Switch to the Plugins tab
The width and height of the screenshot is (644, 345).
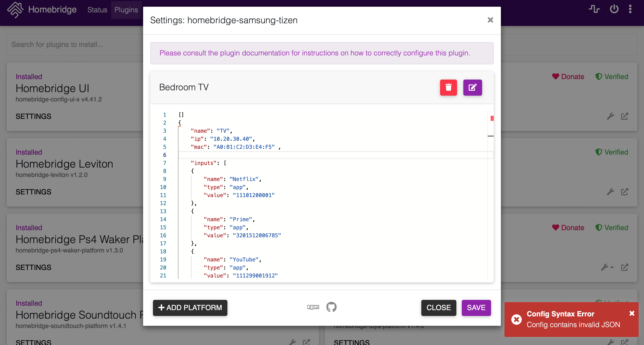[126, 10]
